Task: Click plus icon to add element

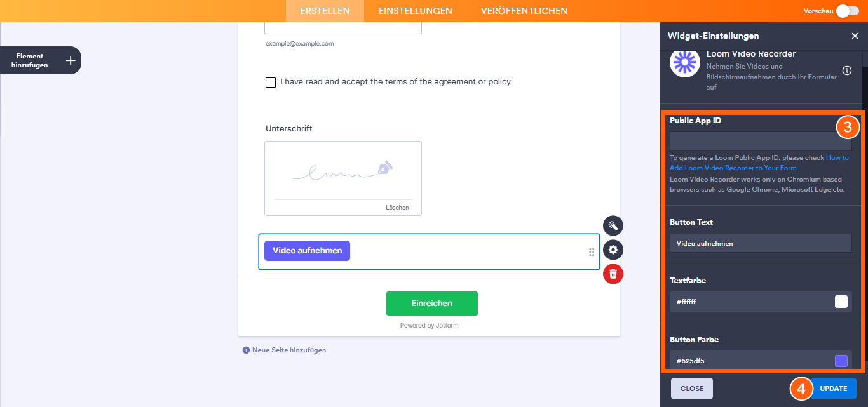Action: click(71, 60)
